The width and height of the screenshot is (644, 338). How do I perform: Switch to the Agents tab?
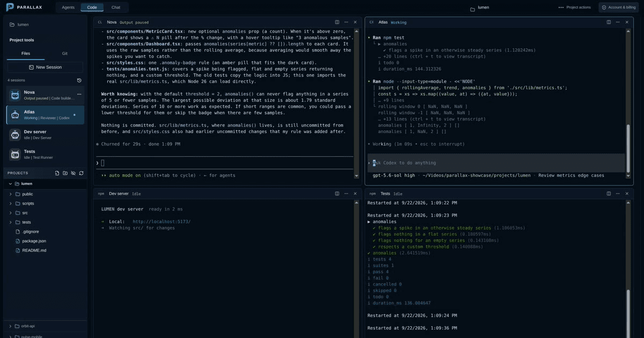coord(68,8)
